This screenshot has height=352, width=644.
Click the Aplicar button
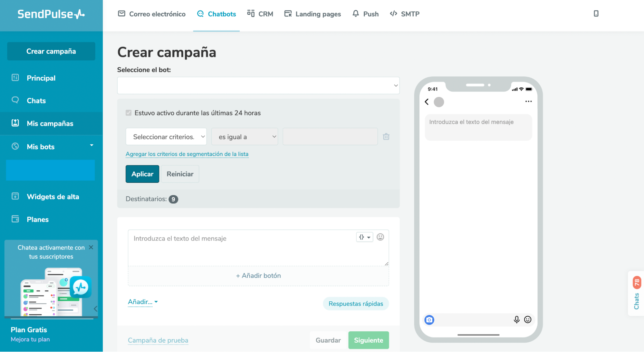pos(142,174)
